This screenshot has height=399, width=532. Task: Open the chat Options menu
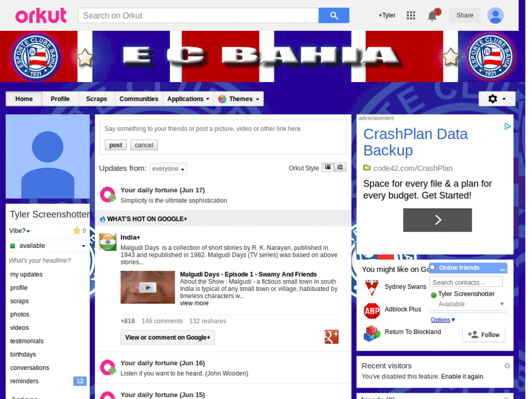tap(443, 320)
